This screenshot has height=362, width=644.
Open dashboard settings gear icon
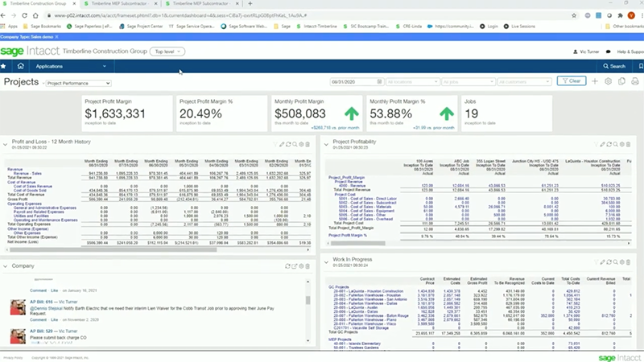pyautogui.click(x=609, y=81)
